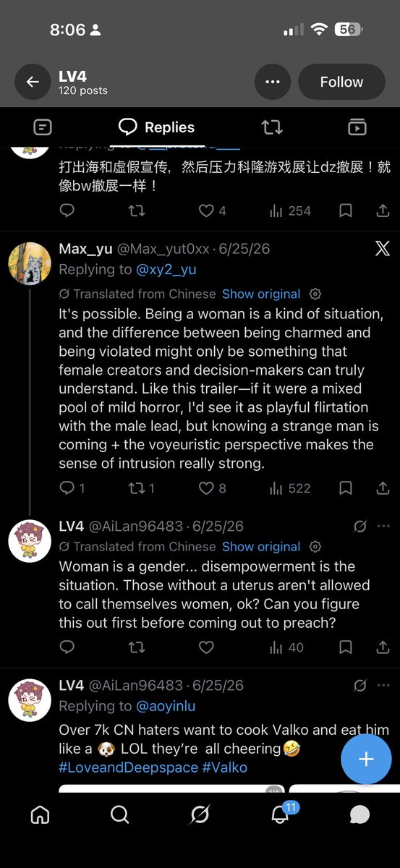Like the Max_yu reply with 8 likes
The height and width of the screenshot is (868, 400).
coord(212,488)
